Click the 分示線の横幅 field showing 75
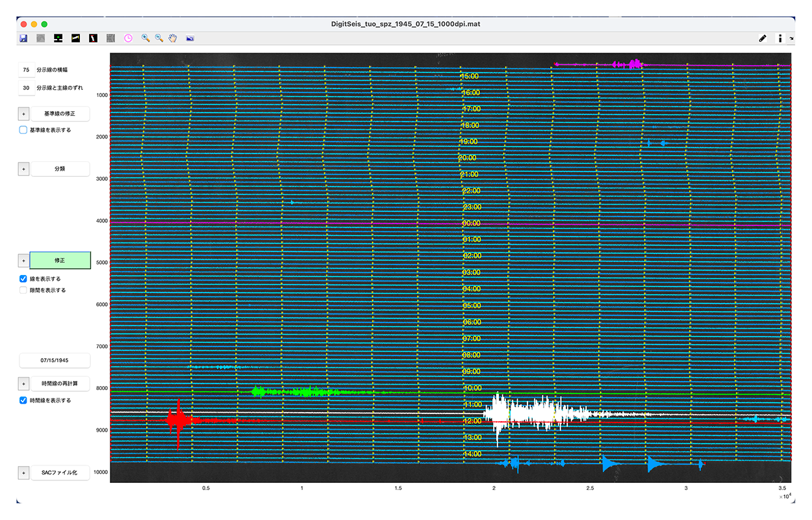812x520 pixels. point(26,70)
